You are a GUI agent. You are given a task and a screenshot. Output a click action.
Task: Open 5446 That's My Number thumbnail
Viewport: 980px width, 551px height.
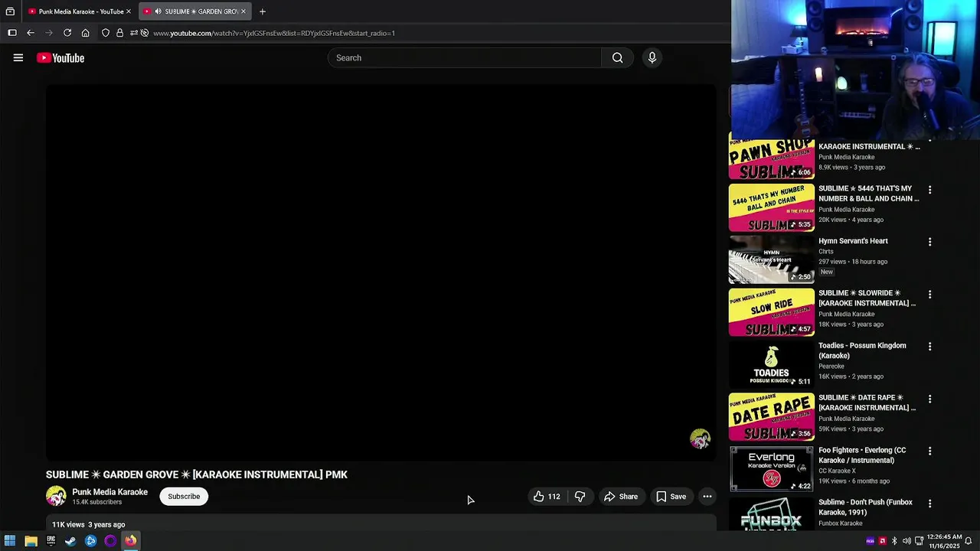point(772,207)
